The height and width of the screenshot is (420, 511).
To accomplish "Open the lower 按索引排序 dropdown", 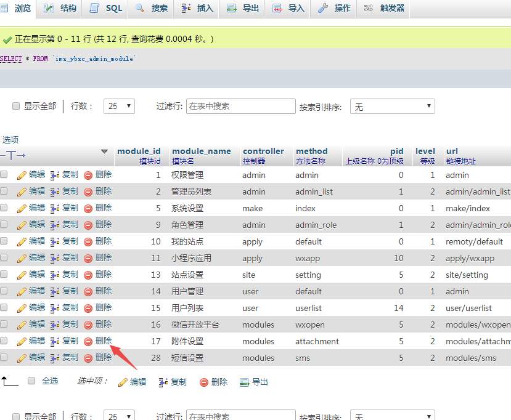I will 393,415.
